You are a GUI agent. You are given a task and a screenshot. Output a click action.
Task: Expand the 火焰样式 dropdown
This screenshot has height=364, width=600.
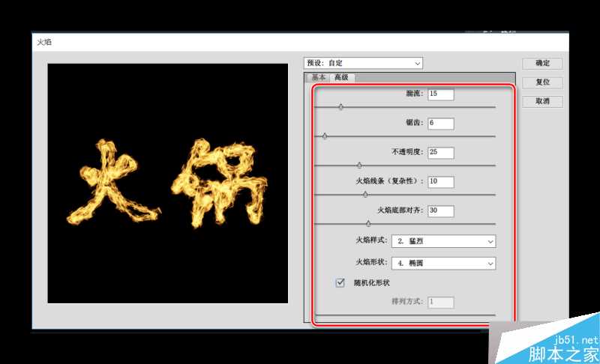[x=444, y=242]
